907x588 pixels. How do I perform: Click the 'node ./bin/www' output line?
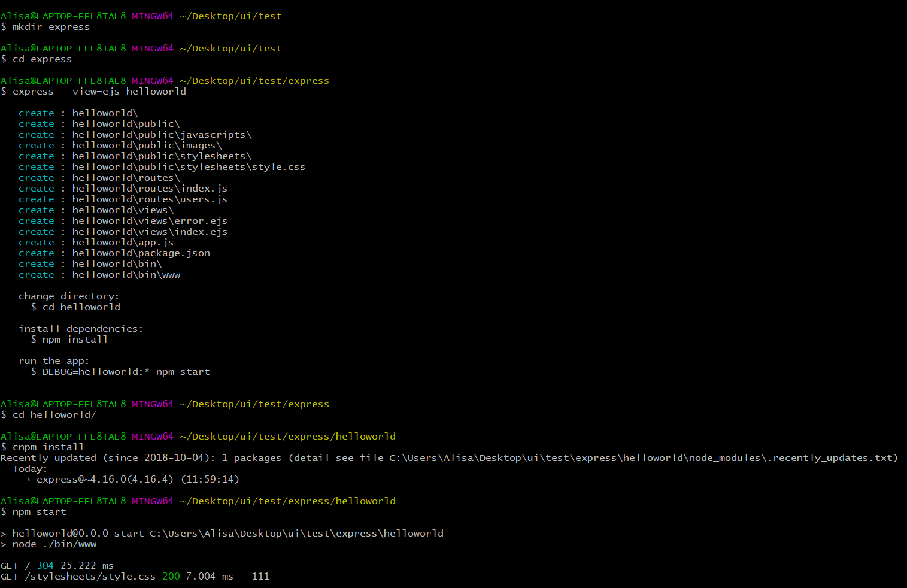tap(48, 544)
